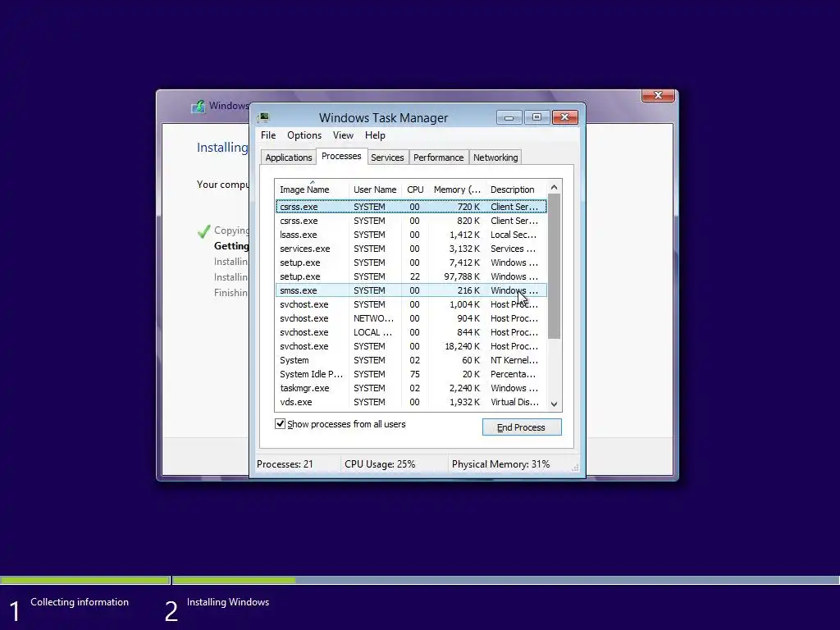Select the taskmgr.exe process
Viewport: 840px width, 630px height.
(411, 388)
